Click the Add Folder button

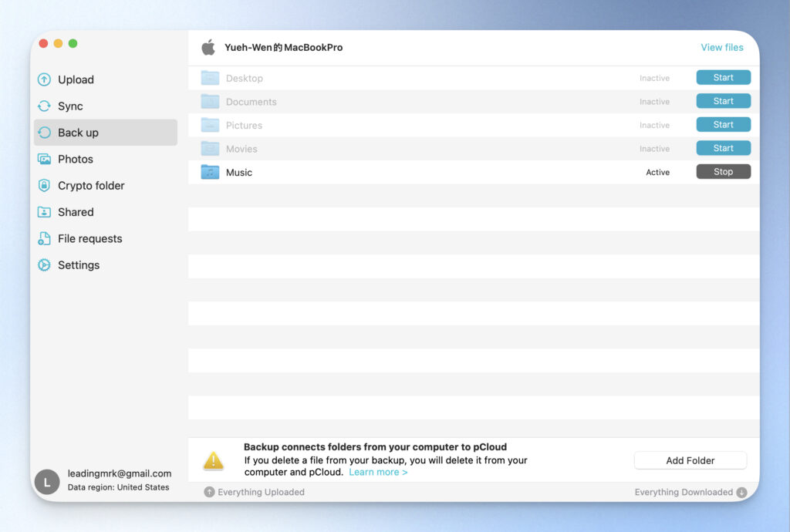pyautogui.click(x=690, y=460)
